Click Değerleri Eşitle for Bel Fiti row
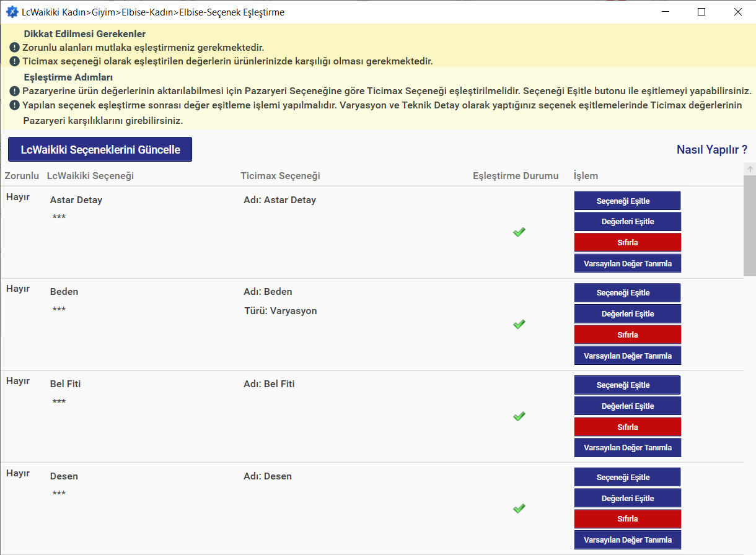This screenshot has width=756, height=555. [x=628, y=406]
